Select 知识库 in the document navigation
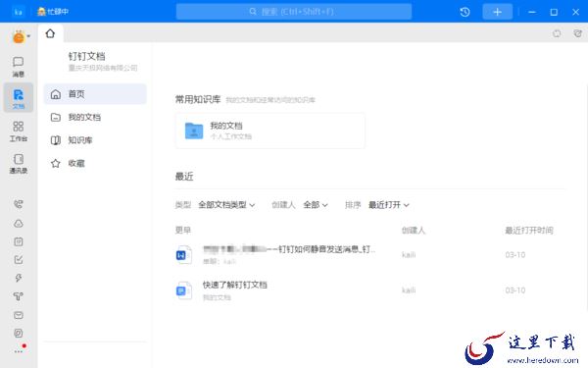This screenshot has height=368, width=588. click(95, 140)
